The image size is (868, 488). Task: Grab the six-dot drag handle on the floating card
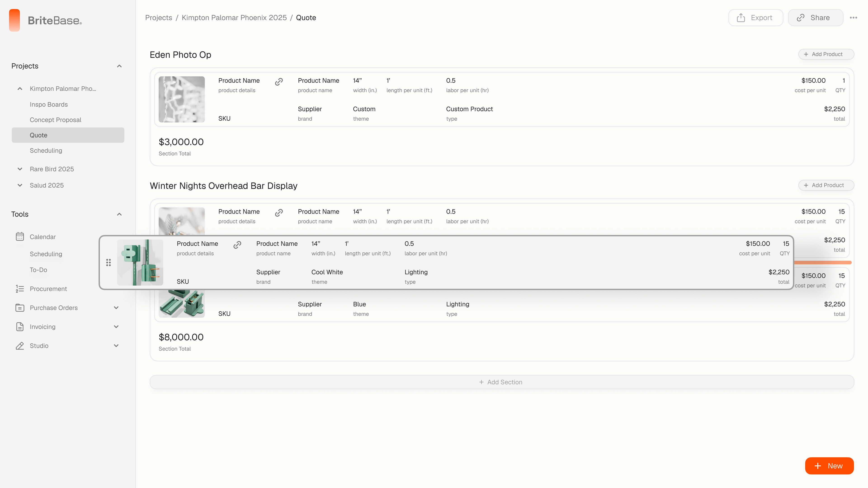pos(108,263)
